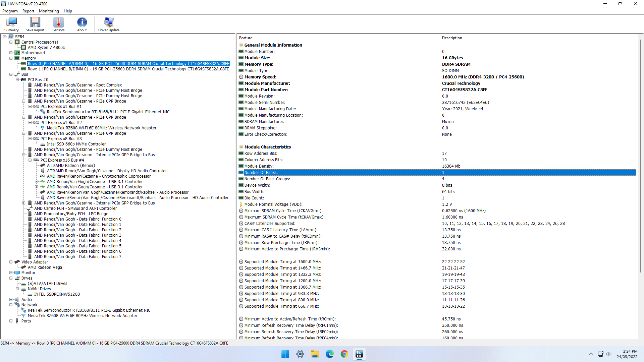This screenshot has width=644, height=362.
Task: Open Settings from the taskbar
Action: click(300, 354)
